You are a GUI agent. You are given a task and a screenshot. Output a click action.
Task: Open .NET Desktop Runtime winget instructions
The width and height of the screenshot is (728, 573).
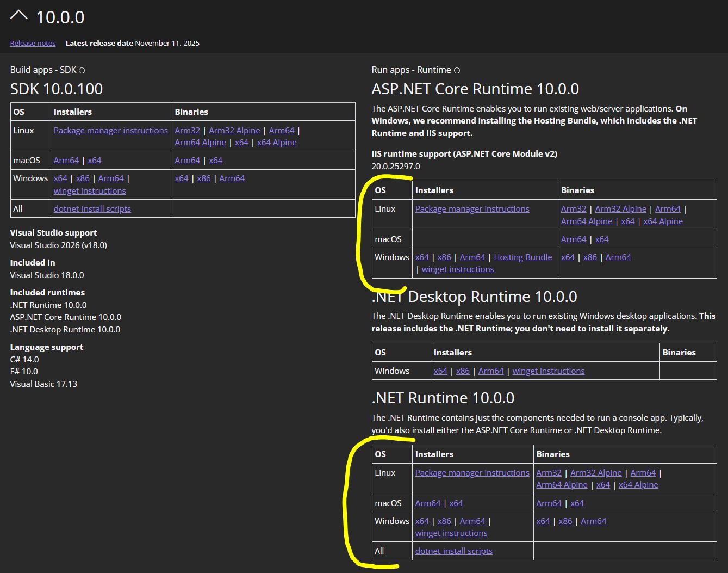point(549,371)
